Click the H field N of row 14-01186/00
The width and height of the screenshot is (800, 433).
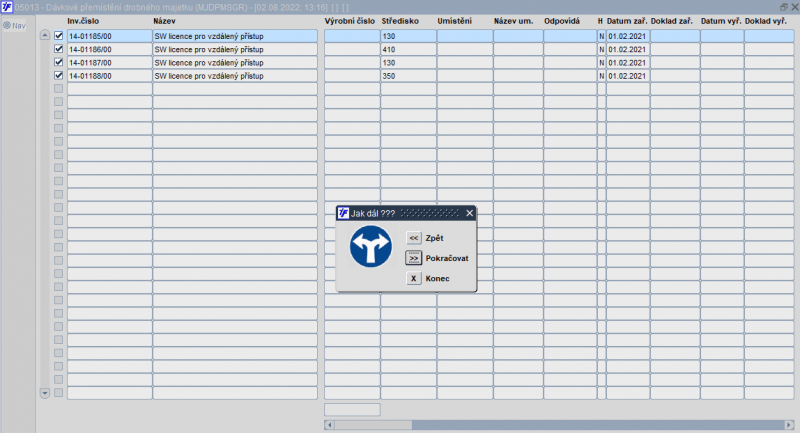[x=602, y=49]
